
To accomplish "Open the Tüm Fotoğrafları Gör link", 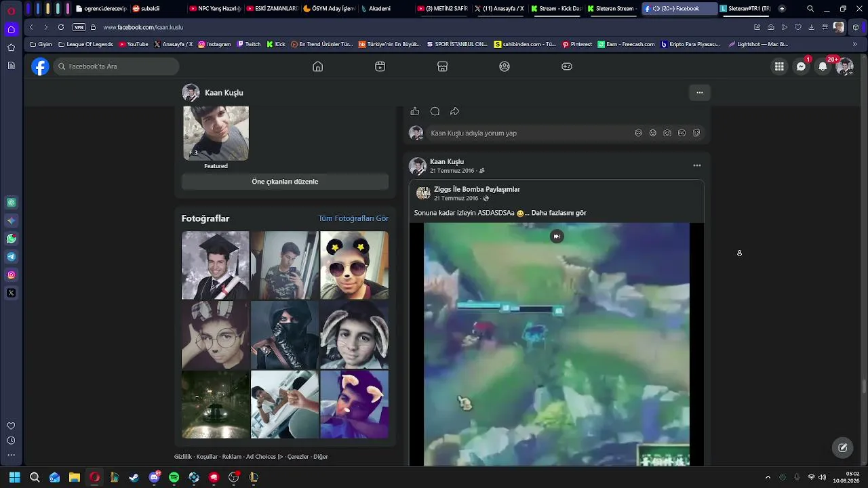I will [353, 218].
